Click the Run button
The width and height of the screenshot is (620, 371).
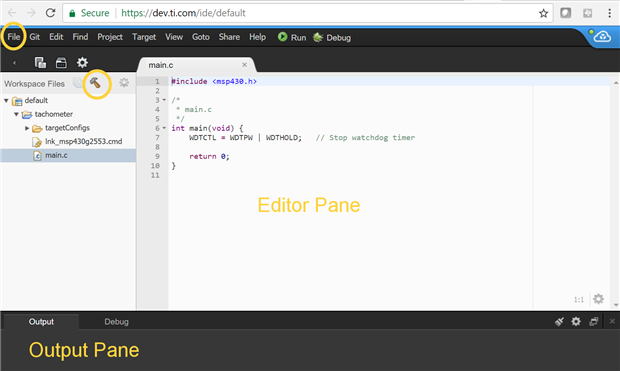click(292, 37)
